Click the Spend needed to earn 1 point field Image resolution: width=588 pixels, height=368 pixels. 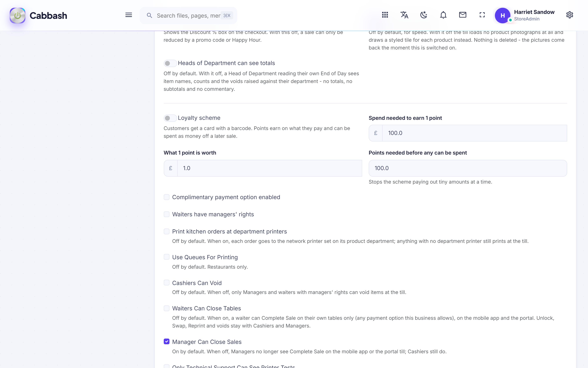(474, 133)
